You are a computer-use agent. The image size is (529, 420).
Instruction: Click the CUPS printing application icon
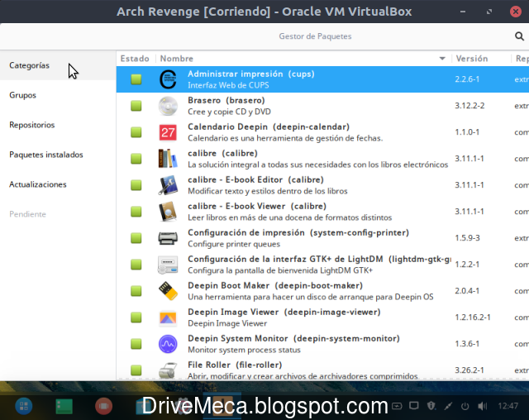coord(168,79)
